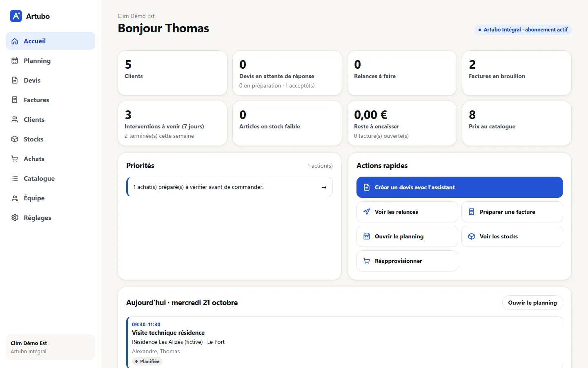Open the Visite technique résidence appointment

click(345, 343)
